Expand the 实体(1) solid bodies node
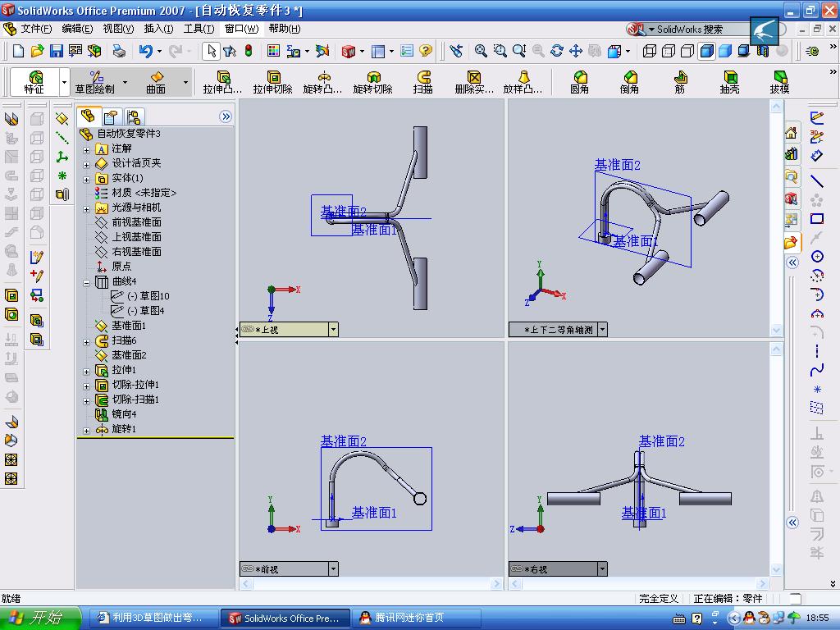Image resolution: width=840 pixels, height=630 pixels. 86,180
